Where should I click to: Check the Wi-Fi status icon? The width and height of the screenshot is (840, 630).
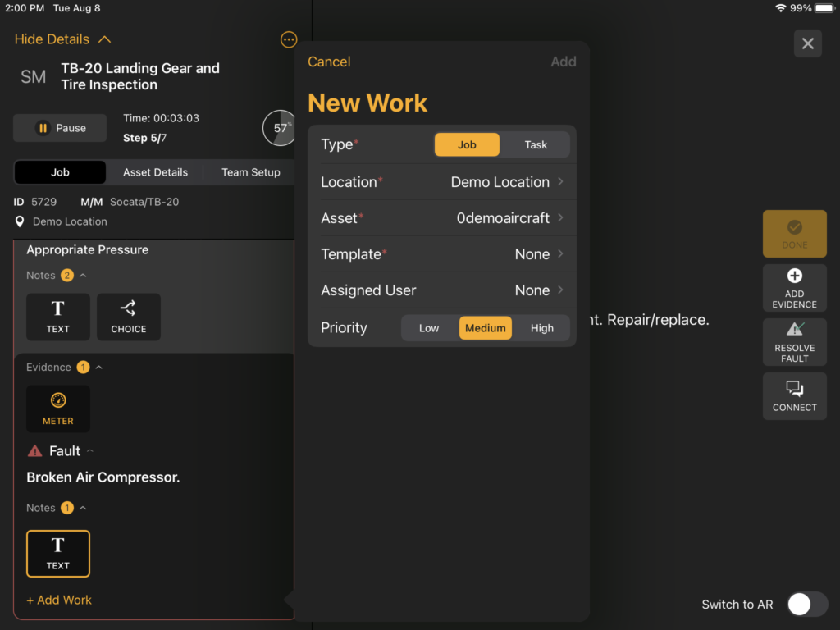click(781, 8)
